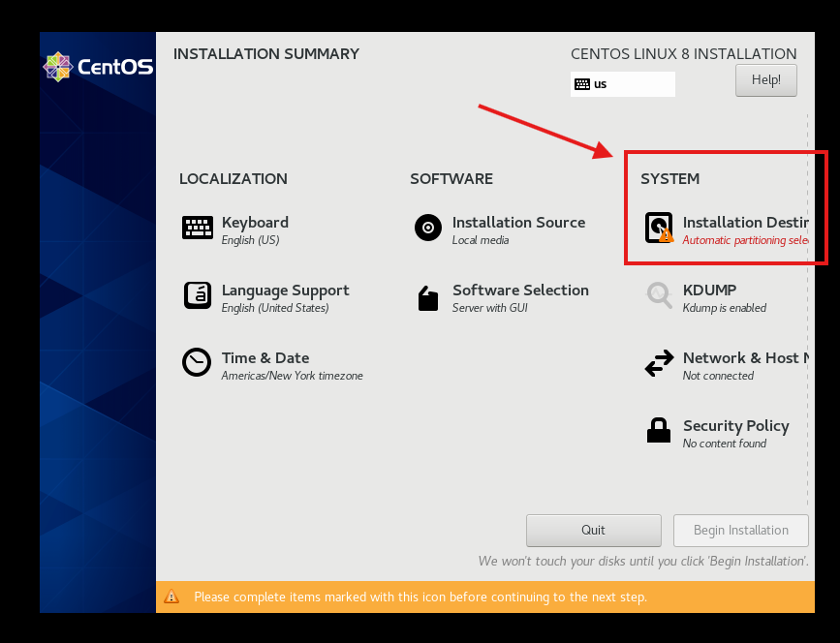The width and height of the screenshot is (840, 643).
Task: Click the Installation Destination disk icon
Action: pos(659,228)
